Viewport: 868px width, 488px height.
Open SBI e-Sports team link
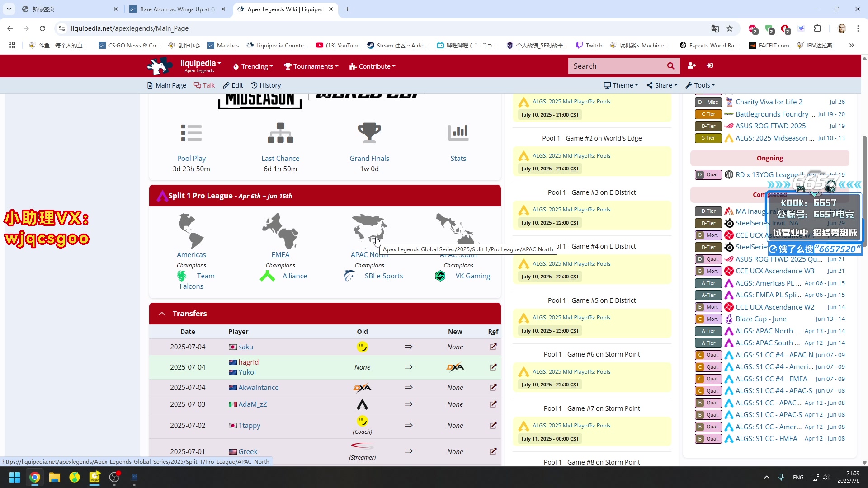coord(384,276)
